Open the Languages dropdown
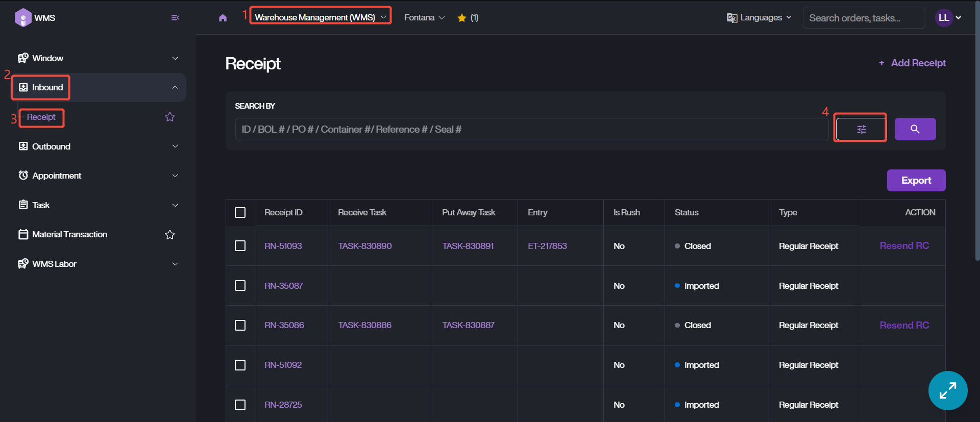This screenshot has height=422, width=980. coord(759,18)
